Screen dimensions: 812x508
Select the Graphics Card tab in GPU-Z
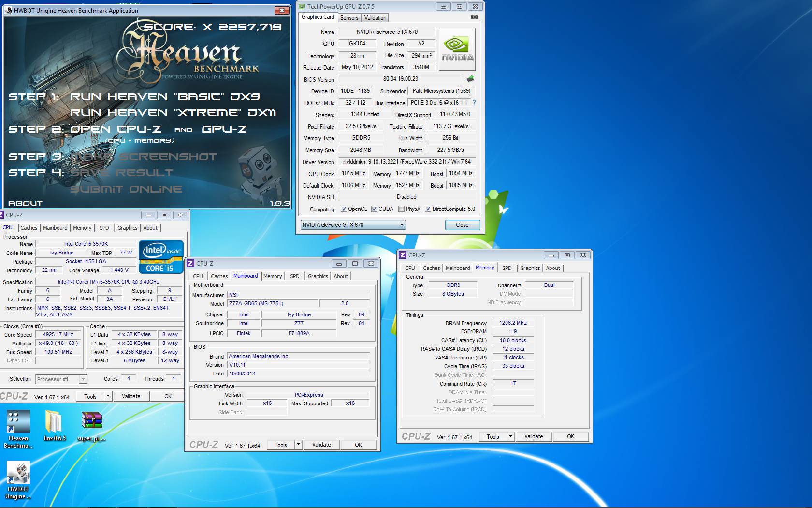pos(318,17)
